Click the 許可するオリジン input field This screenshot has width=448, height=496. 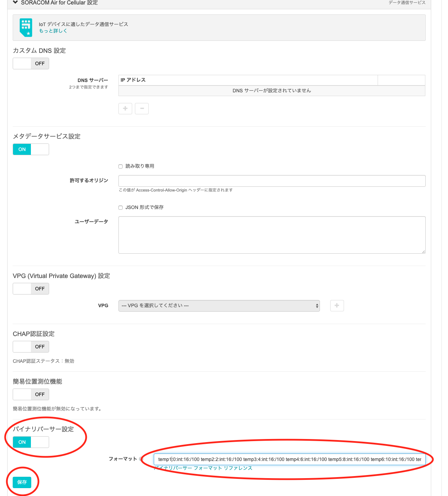point(272,181)
